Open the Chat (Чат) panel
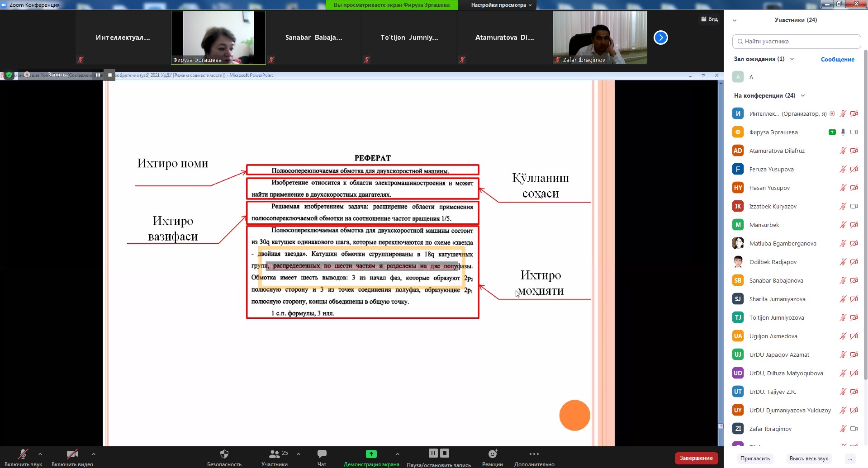The width and height of the screenshot is (868, 468). tap(322, 454)
